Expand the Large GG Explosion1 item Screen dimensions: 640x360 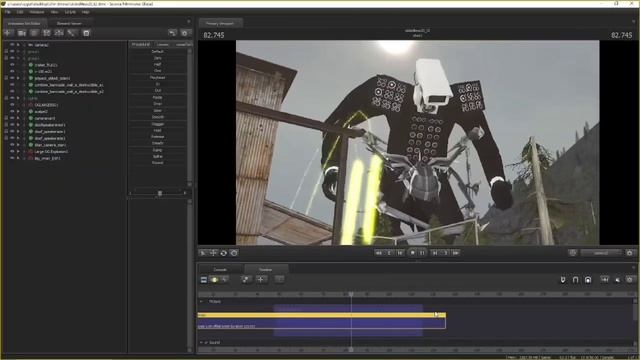(18, 151)
